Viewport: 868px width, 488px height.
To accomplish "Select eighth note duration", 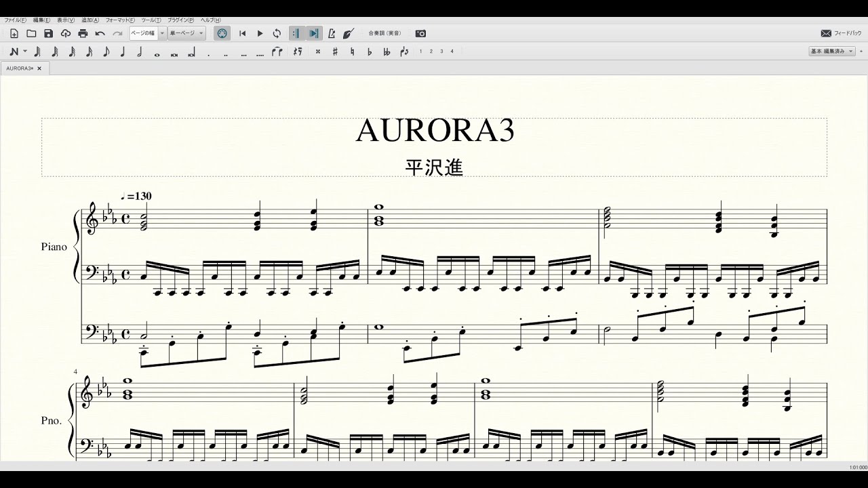I will 106,52.
